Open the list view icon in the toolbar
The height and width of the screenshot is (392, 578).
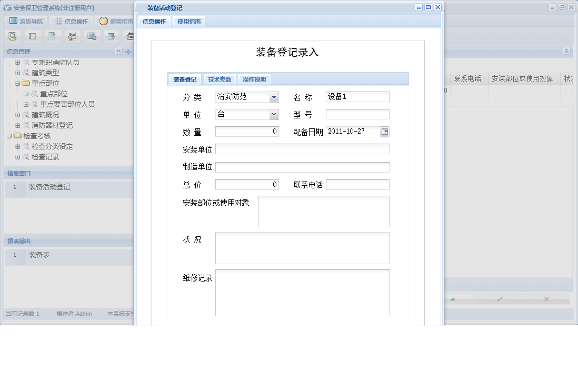[x=32, y=36]
